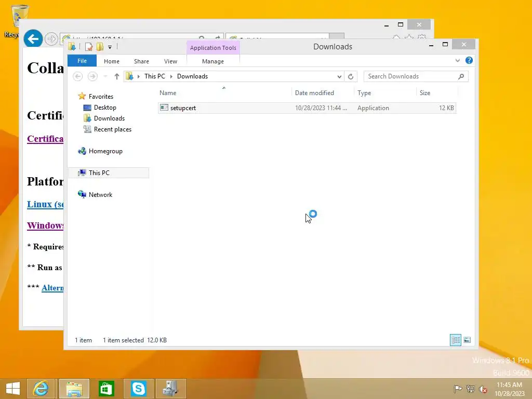The height and width of the screenshot is (399, 532).
Task: Open the Altern... link in the browser page
Action: (52, 288)
